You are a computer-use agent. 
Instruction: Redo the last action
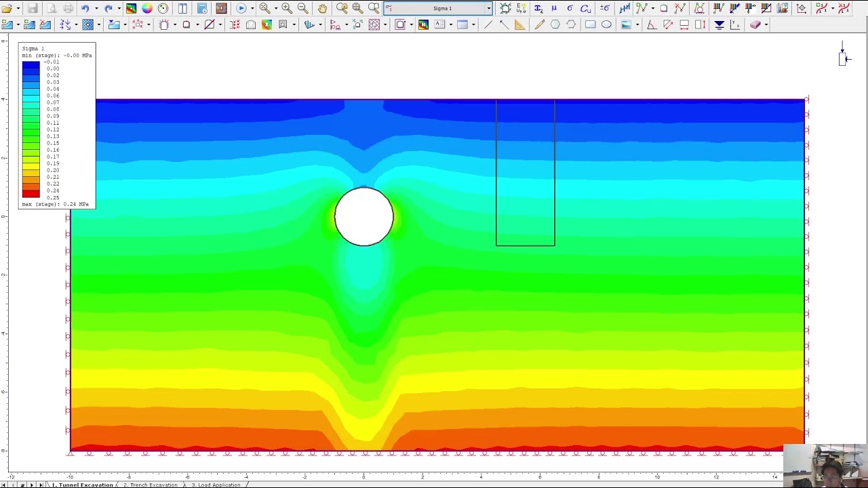click(x=108, y=8)
